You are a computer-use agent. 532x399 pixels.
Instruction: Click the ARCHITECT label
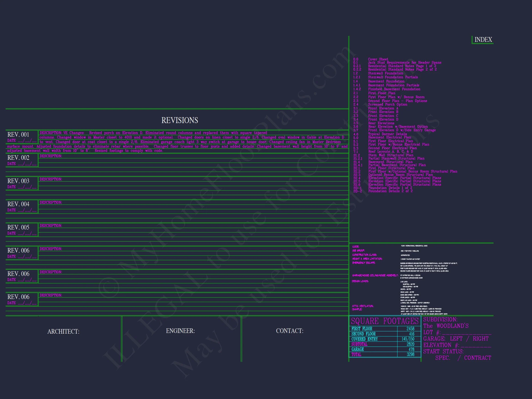click(x=63, y=331)
